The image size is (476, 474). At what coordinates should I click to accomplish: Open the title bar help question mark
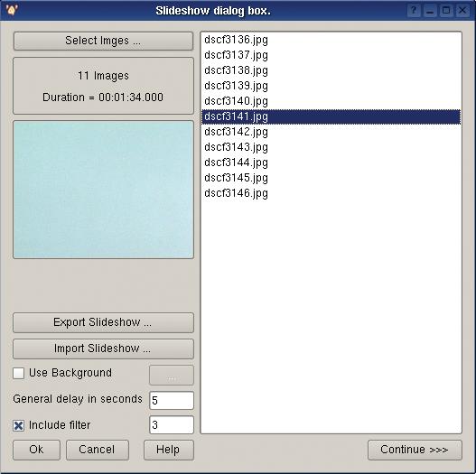tap(414, 11)
